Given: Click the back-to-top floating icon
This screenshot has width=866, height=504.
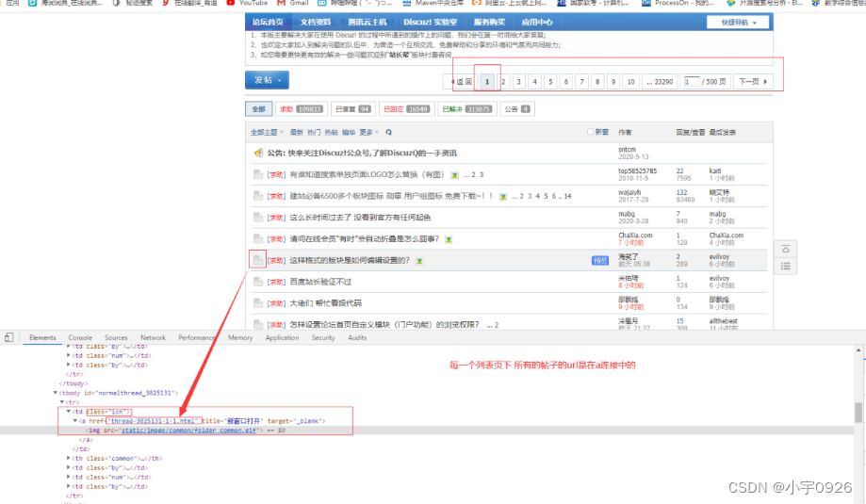Looking at the screenshot, I should [785, 250].
